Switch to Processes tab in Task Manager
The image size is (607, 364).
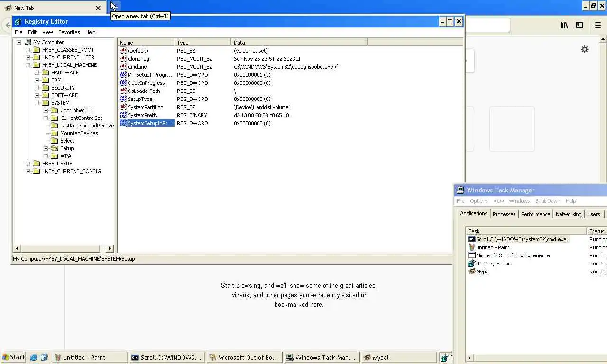click(504, 214)
